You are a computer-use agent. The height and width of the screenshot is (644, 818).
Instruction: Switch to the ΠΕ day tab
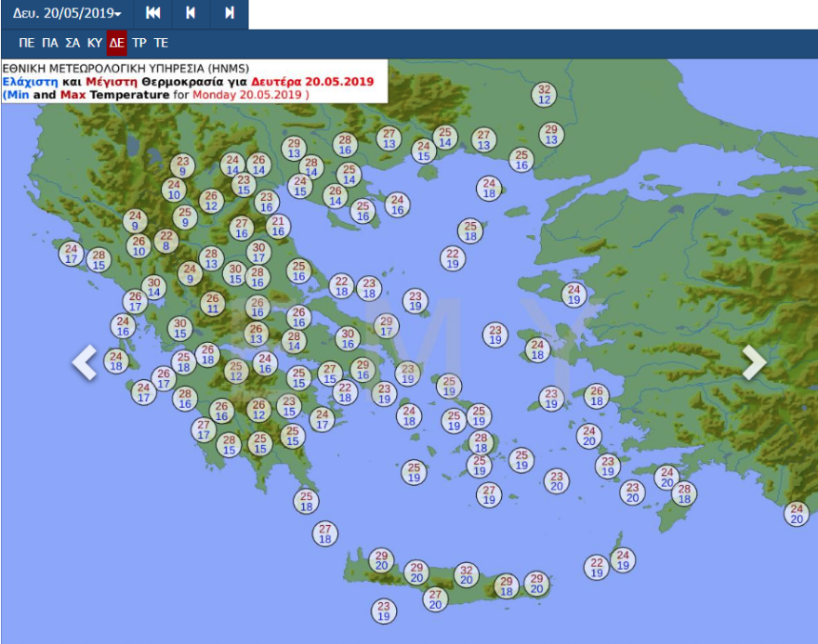[26, 43]
